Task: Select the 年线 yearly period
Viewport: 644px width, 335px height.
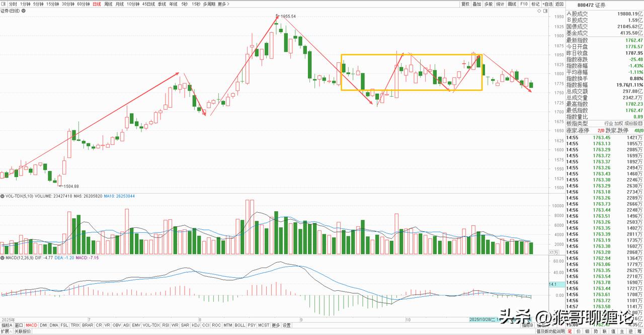Action: click(174, 4)
